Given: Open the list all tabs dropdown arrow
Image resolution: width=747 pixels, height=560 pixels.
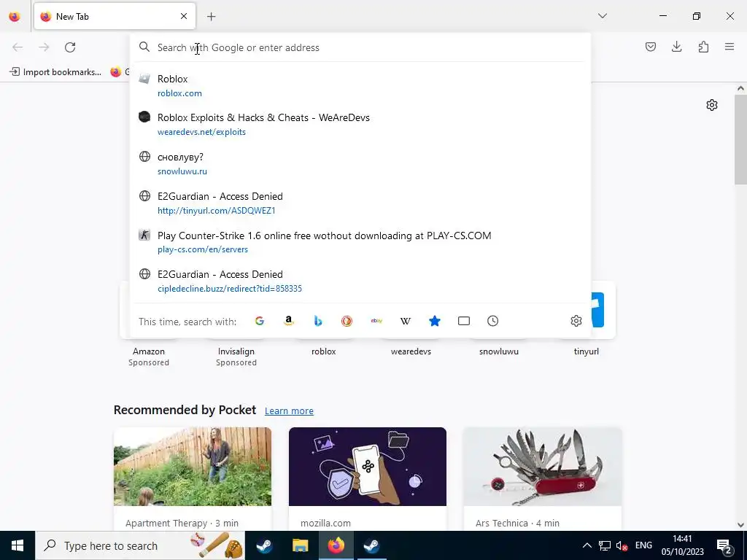Looking at the screenshot, I should coord(602,16).
